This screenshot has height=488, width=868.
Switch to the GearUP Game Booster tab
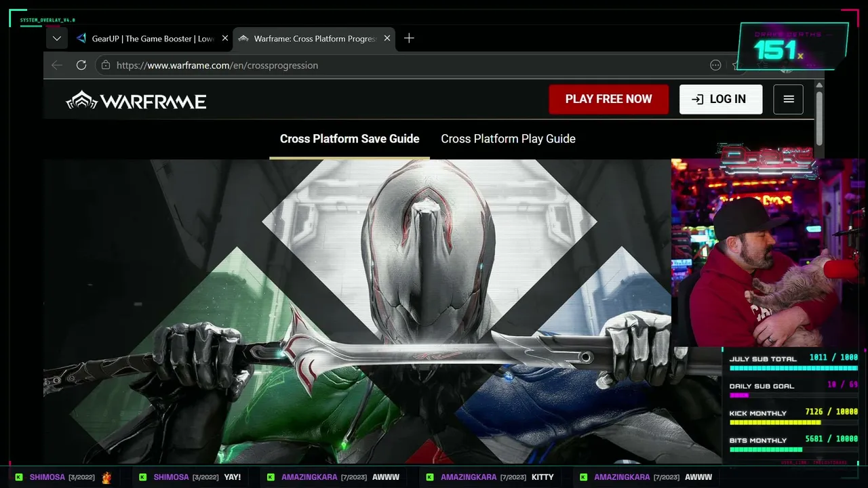[153, 39]
